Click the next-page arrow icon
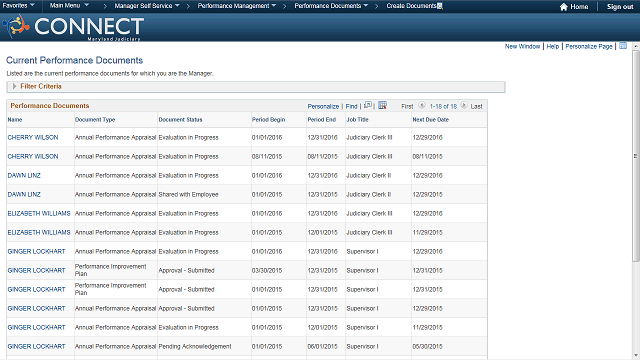640x360 pixels. coord(464,105)
